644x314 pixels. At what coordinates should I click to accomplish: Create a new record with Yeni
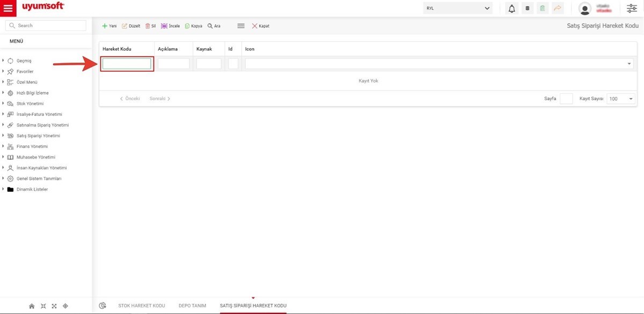[x=109, y=26]
